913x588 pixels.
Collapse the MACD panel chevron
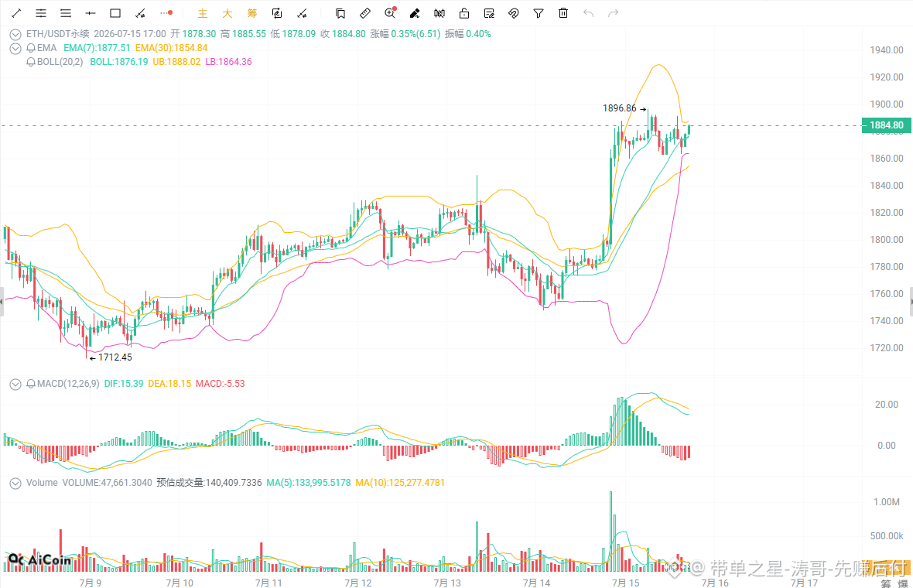point(15,385)
